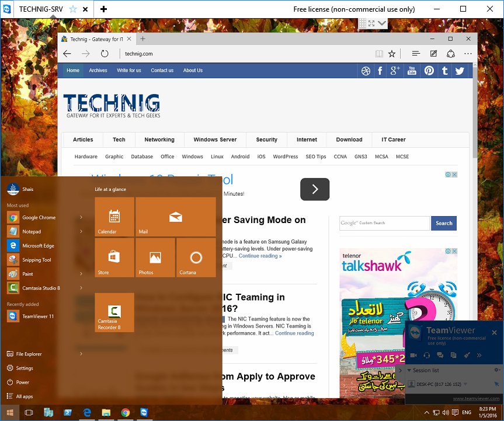
Task: Open the Edge Hub icon
Action: point(416,53)
